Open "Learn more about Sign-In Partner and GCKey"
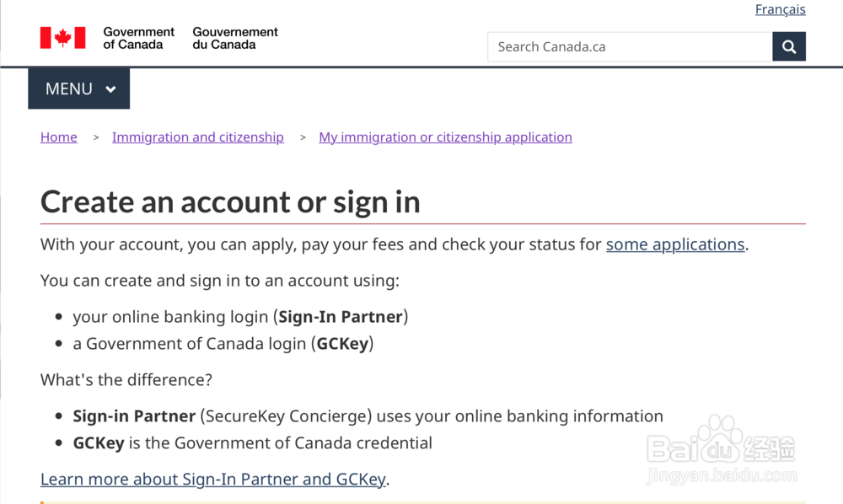 tap(213, 480)
